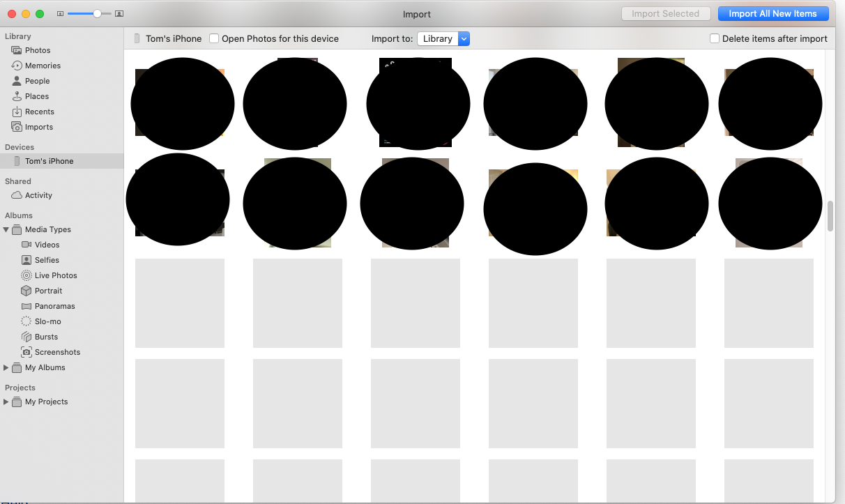
Task: Click the iPhone device icon in sidebar
Action: (x=17, y=161)
